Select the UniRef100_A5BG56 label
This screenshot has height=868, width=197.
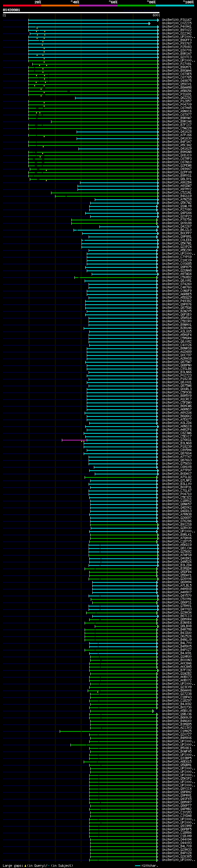[176, 91]
